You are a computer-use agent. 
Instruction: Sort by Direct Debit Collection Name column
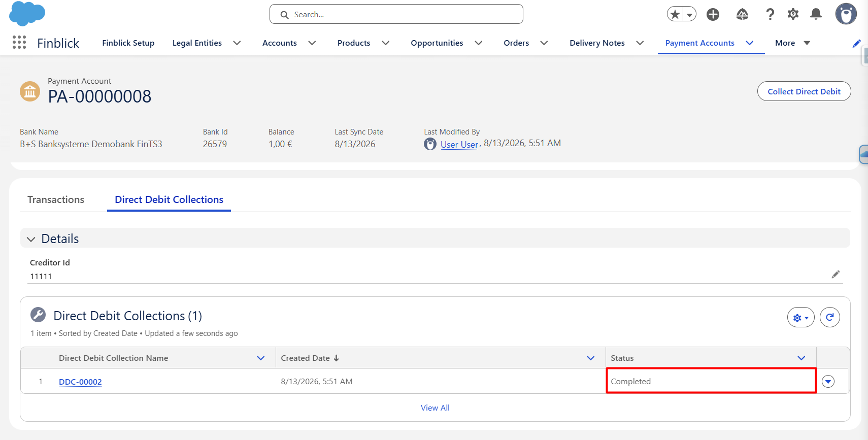point(113,358)
